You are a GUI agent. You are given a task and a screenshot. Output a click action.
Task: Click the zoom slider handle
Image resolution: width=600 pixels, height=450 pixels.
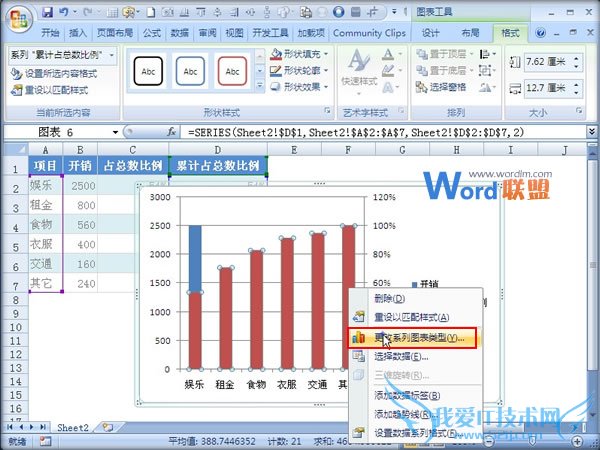[x=533, y=442]
